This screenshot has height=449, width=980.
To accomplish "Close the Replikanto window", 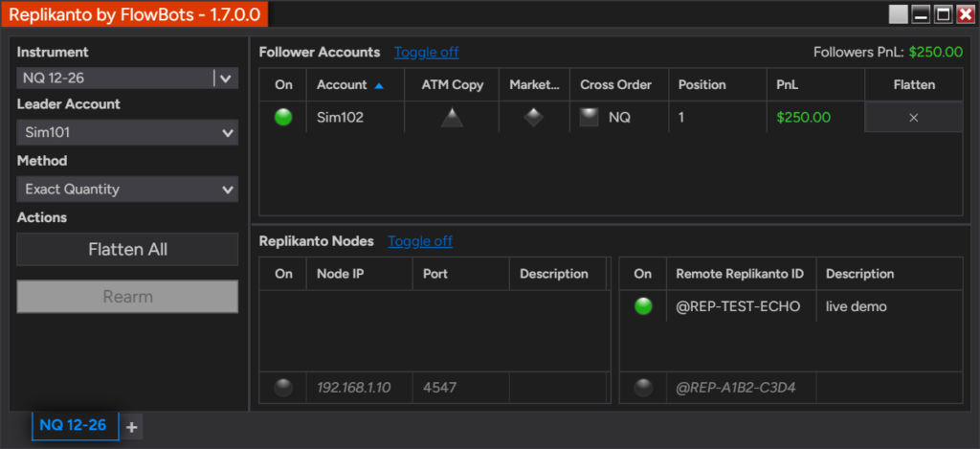I will tap(966, 13).
